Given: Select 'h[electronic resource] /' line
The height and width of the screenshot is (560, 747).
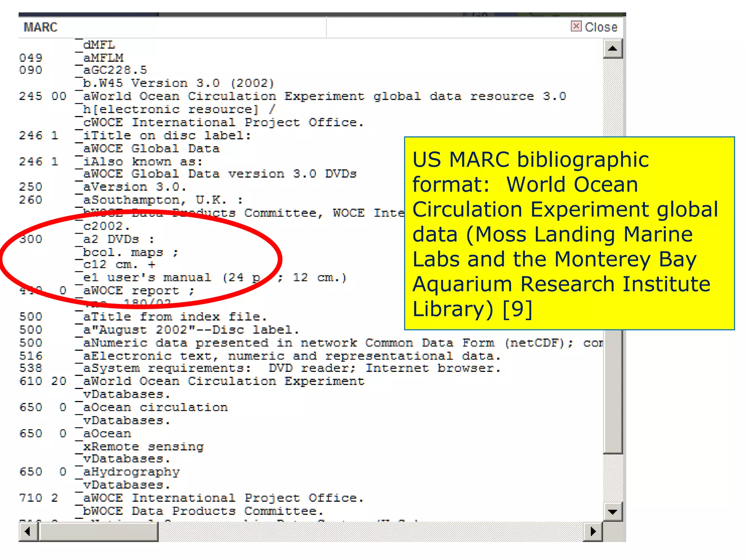Looking at the screenshot, I should tap(176, 109).
